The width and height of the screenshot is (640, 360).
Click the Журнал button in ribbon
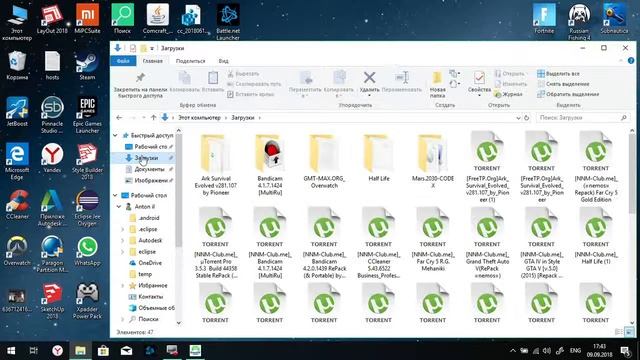pos(508,94)
